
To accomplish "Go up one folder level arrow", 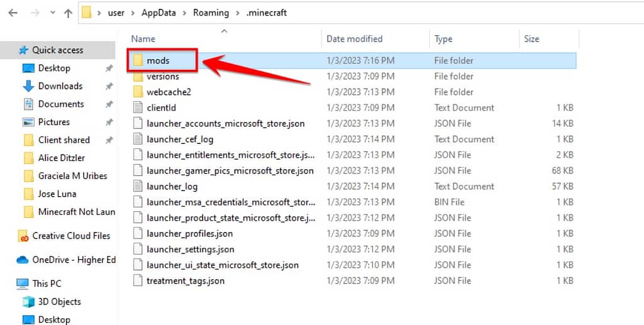I will [x=68, y=13].
